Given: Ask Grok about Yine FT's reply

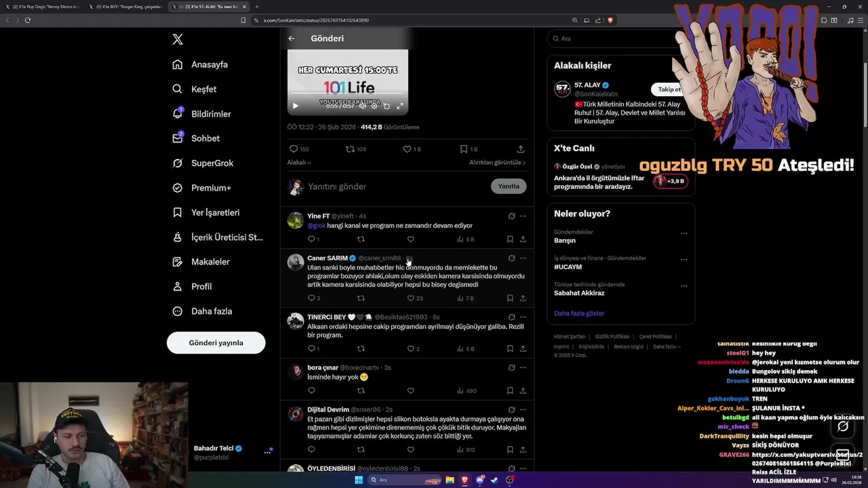Looking at the screenshot, I should pos(511,216).
